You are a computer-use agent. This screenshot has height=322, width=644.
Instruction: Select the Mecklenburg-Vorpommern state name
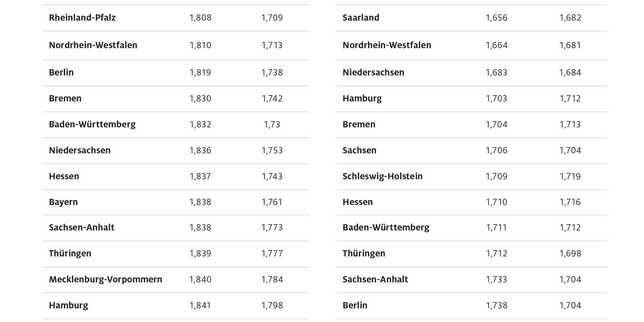105,279
